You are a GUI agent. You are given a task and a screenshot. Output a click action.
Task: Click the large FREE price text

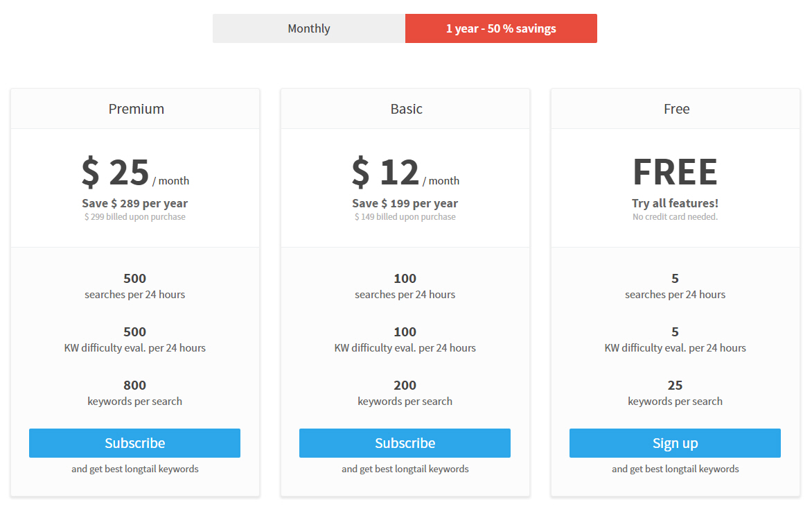676,172
